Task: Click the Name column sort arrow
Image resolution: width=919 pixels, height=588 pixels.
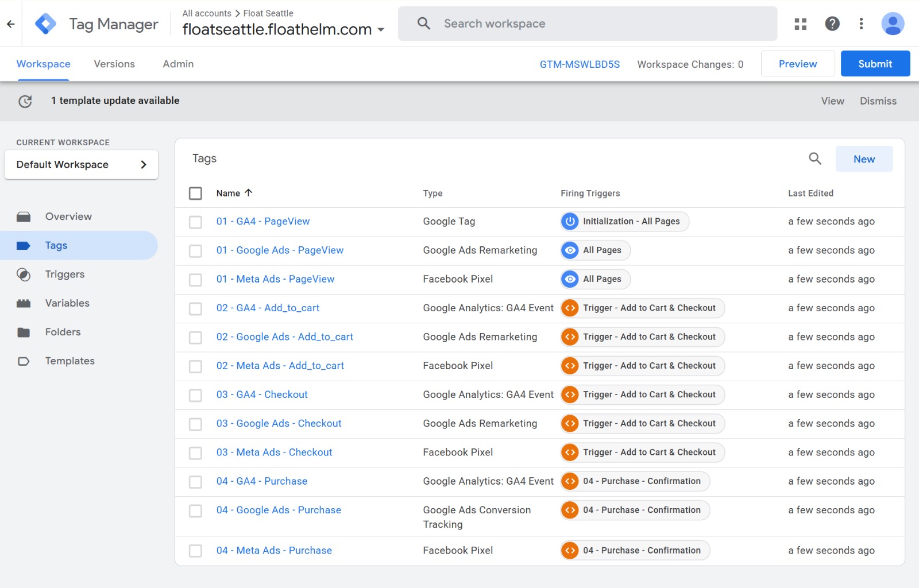Action: tap(249, 193)
